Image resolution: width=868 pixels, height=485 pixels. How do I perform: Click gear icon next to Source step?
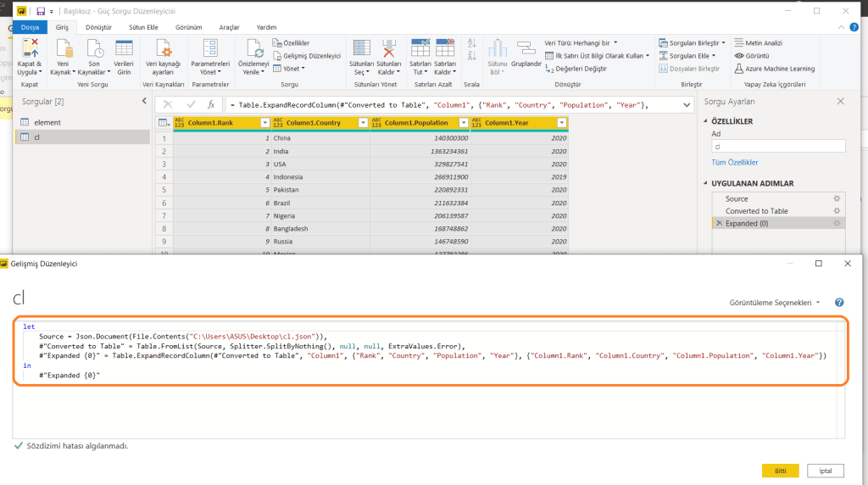coord(837,199)
